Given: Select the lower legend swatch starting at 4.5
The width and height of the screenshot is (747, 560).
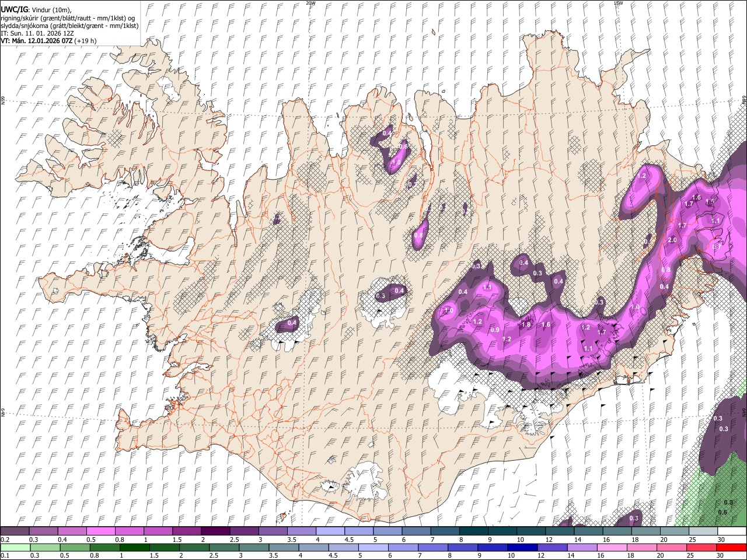Looking at the screenshot, I should coord(343,547).
